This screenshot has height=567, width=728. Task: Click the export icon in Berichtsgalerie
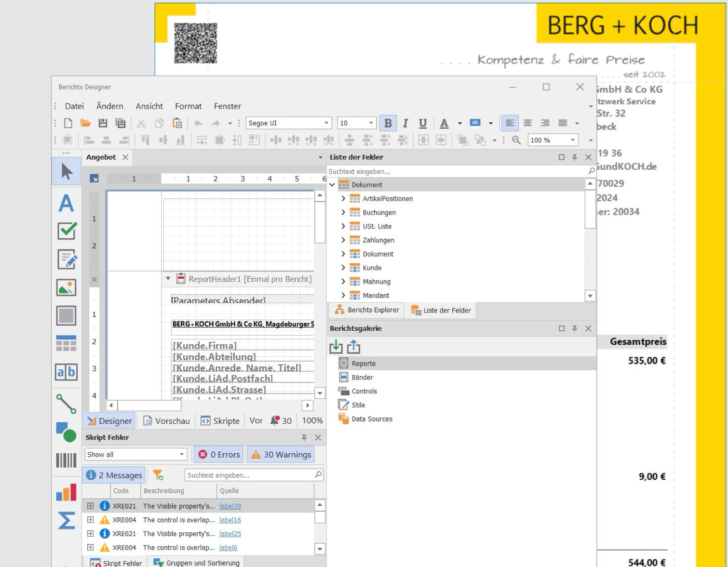(353, 346)
